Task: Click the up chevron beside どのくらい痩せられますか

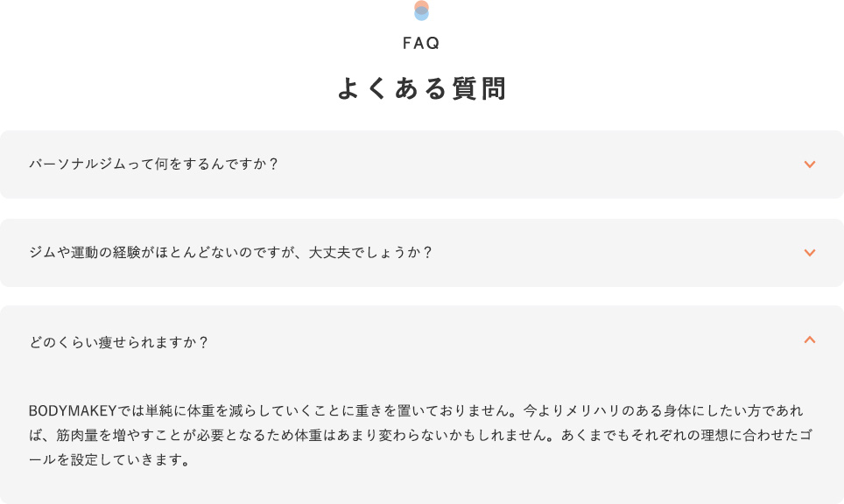Action: click(x=810, y=340)
